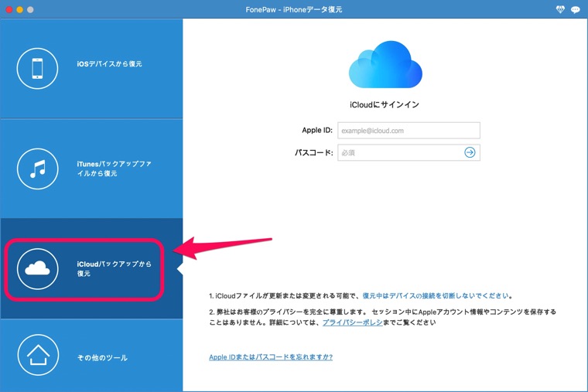Open the iTunesバックアップファイルから復元 tab
Viewport: 588px width, 392px height.
pyautogui.click(x=91, y=169)
